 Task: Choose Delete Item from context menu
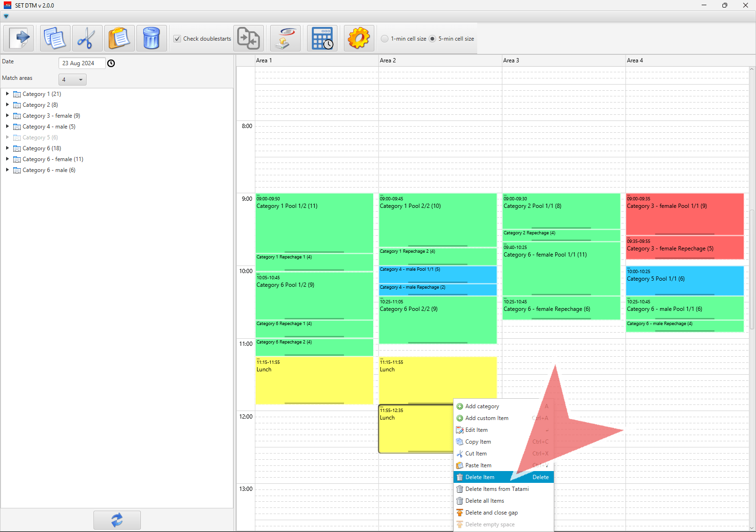480,477
